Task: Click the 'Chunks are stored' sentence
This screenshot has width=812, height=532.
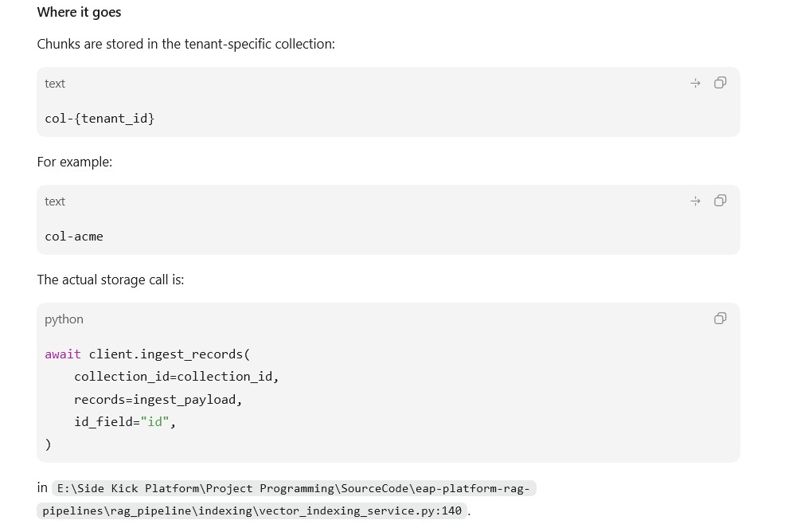Action: (186, 44)
